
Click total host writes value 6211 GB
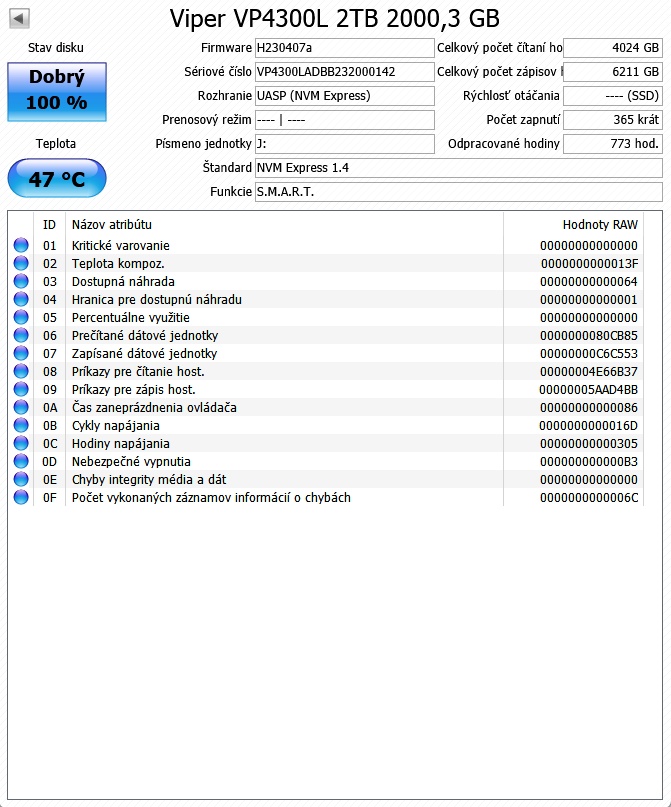coord(613,72)
